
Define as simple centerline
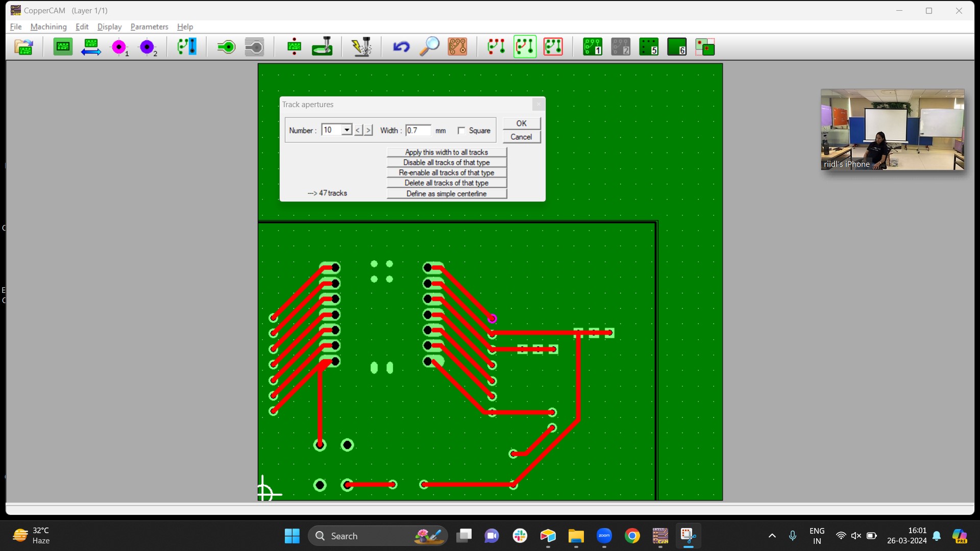point(447,194)
